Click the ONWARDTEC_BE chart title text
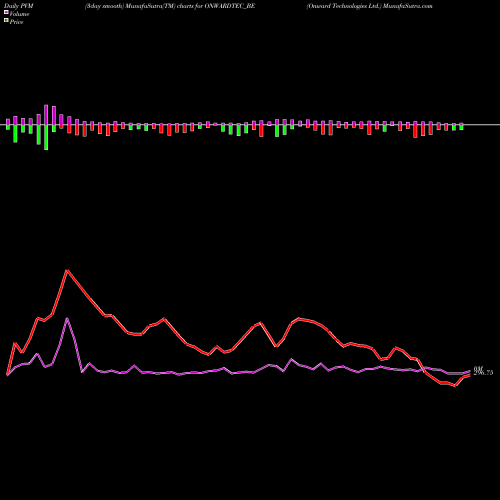500x500 pixels. (x=170, y=6)
